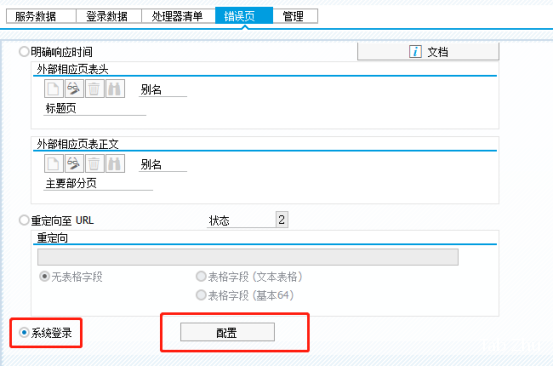Click the 主要部分页 label
Image resolution: width=554 pixels, height=366 pixels.
pyautogui.click(x=71, y=183)
